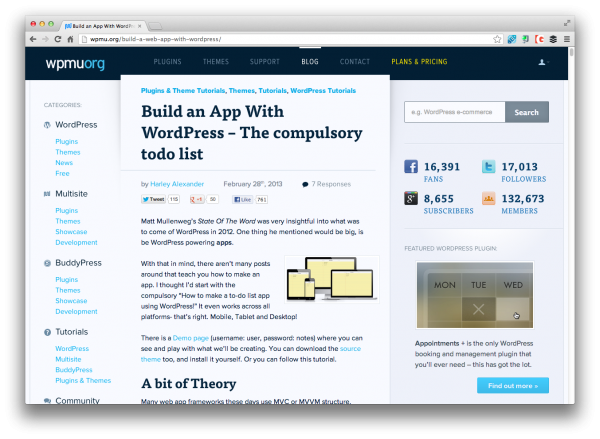Image resolution: width=600 pixels, height=439 pixels.
Task: Click the Facebook fans icon
Action: pyautogui.click(x=411, y=167)
